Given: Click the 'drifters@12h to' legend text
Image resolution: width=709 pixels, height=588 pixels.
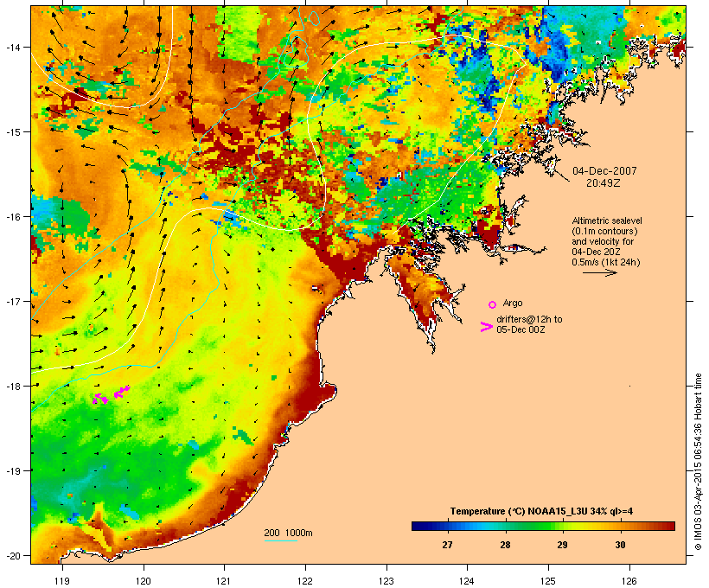Looking at the screenshot, I should coord(529,319).
